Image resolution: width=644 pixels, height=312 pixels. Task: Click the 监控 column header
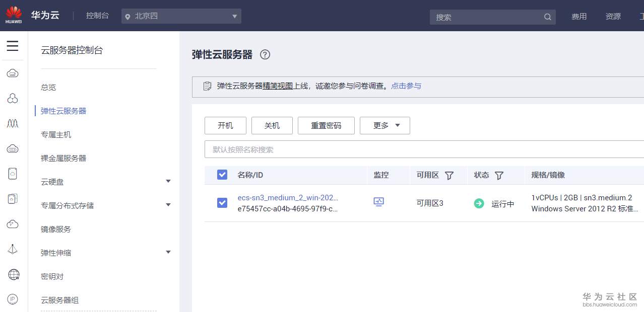click(381, 175)
